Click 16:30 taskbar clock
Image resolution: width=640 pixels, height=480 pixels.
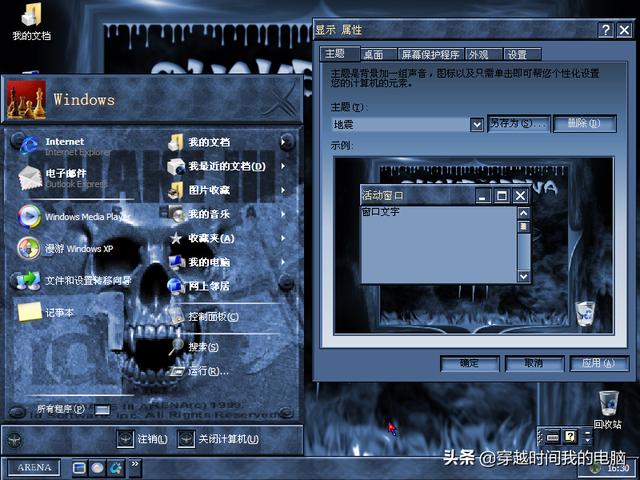coord(618,469)
